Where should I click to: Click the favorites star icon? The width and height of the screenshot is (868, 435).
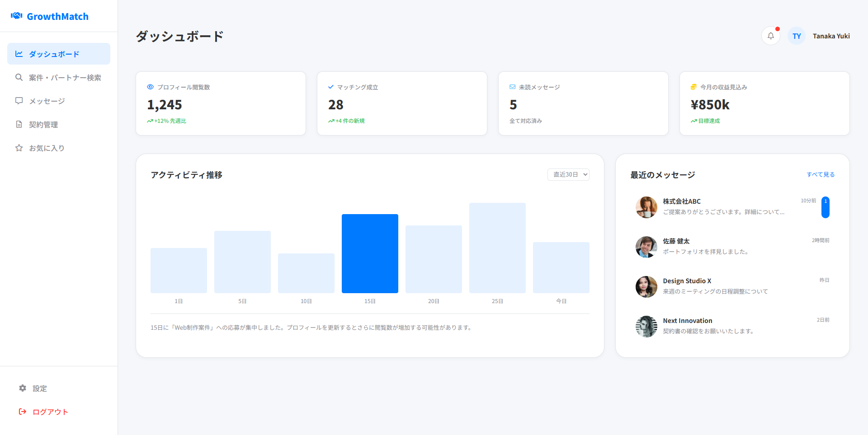pos(19,148)
